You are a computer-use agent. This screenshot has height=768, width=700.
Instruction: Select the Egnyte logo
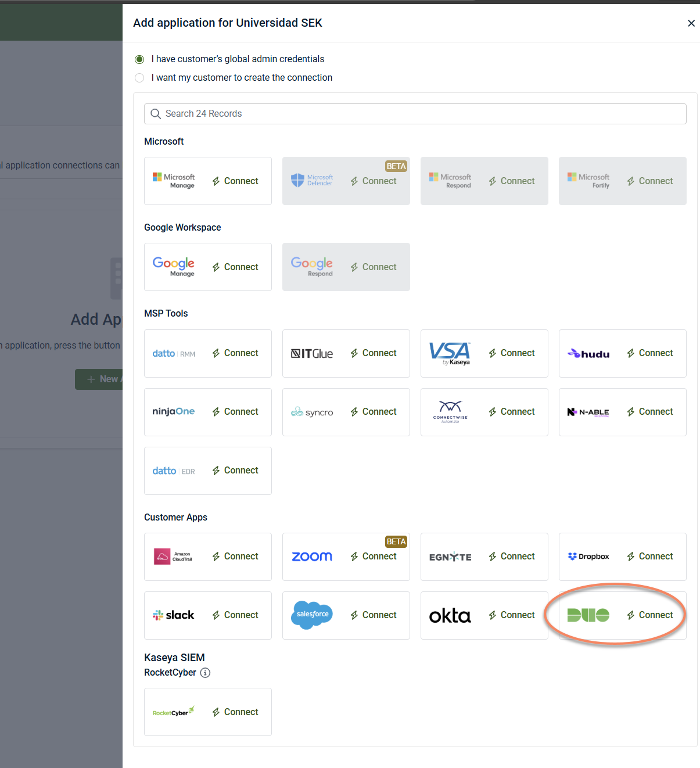(450, 557)
